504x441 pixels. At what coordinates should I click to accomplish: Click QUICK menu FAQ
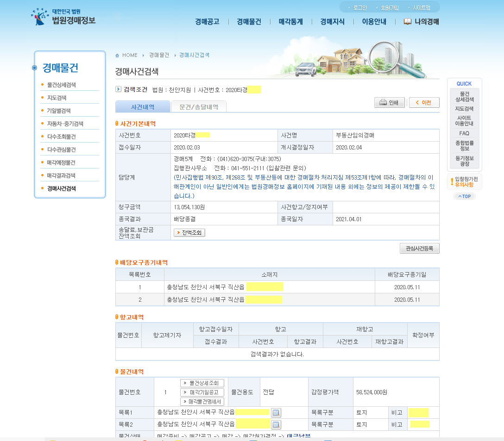pos(464,133)
